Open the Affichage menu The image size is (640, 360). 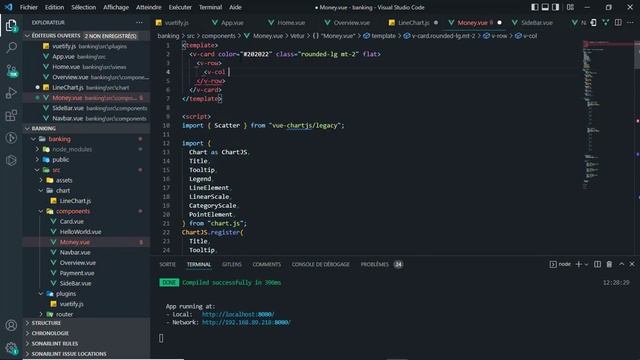116,7
